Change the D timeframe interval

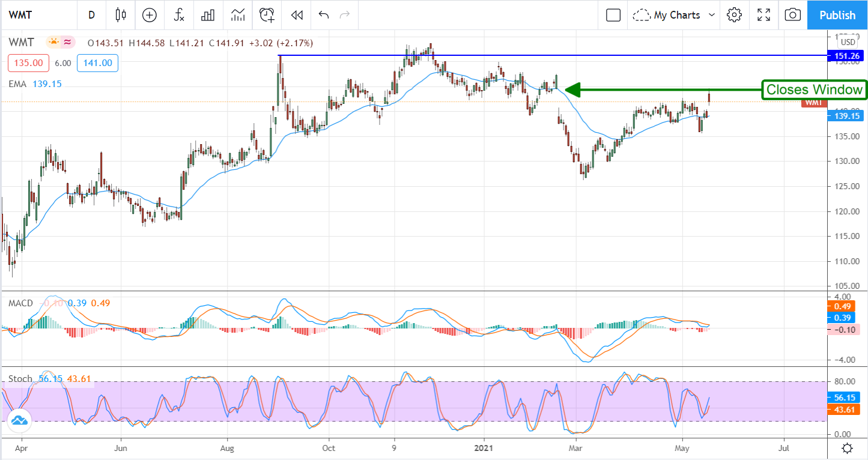[x=91, y=15]
